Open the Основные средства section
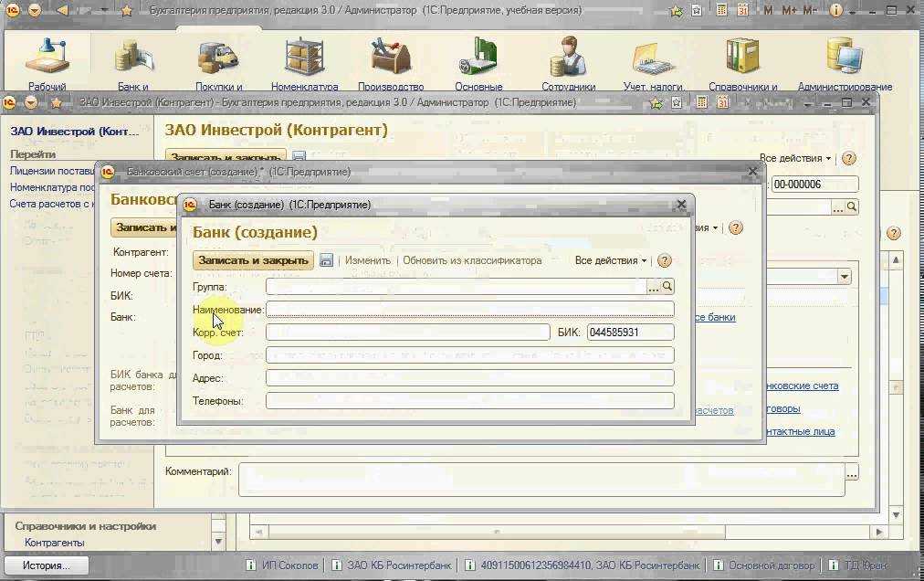The image size is (924, 581). [x=478, y=63]
